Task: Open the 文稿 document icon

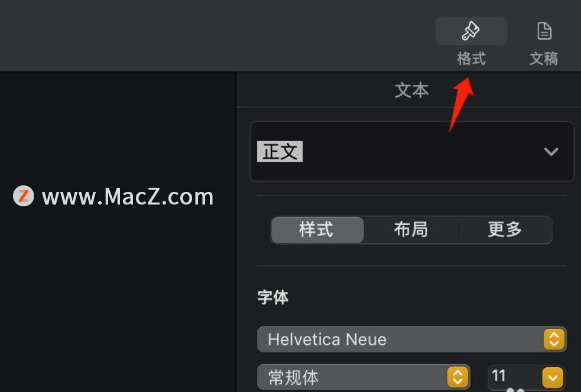Action: (x=544, y=31)
